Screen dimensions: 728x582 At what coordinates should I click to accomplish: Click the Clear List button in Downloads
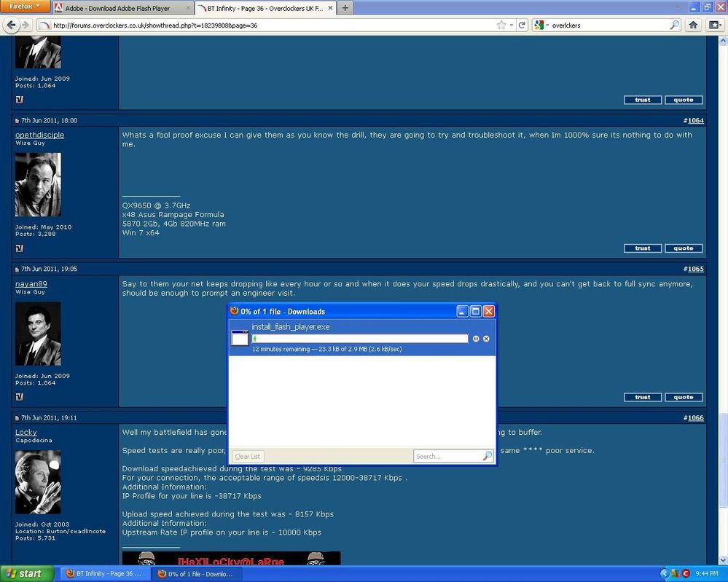click(x=248, y=456)
